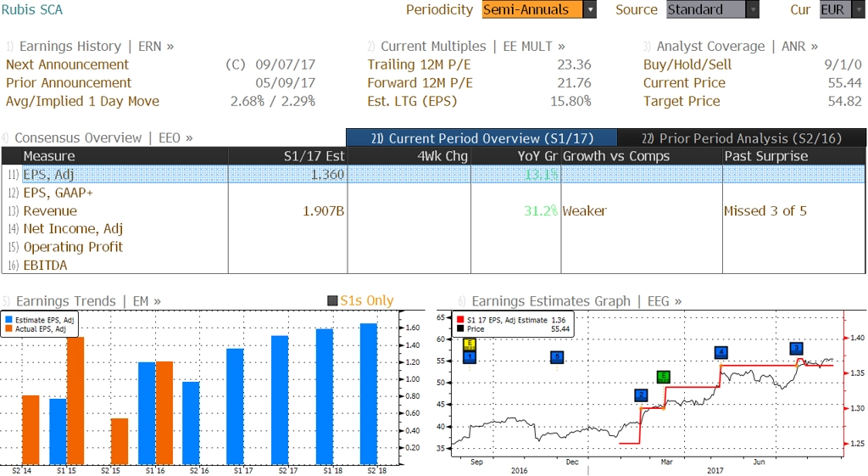
Task: Click Forward 12M P/E value 21.76
Action: tap(574, 82)
